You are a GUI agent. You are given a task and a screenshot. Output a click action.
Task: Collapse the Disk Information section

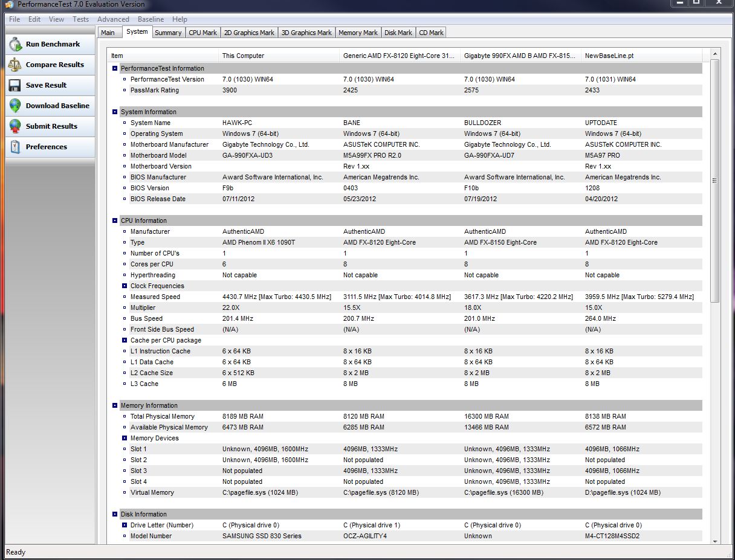click(115, 514)
